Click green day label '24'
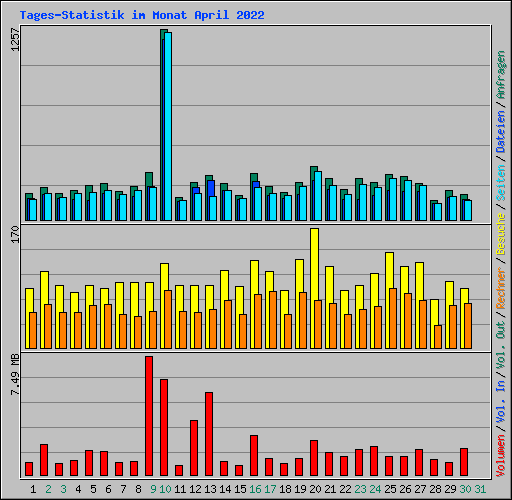512x500 pixels. click(375, 489)
